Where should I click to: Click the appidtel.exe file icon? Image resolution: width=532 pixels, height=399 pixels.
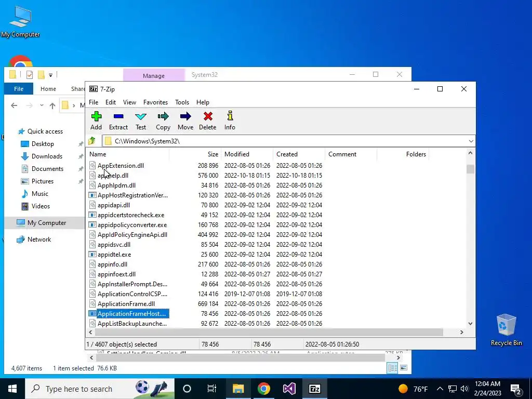point(92,254)
